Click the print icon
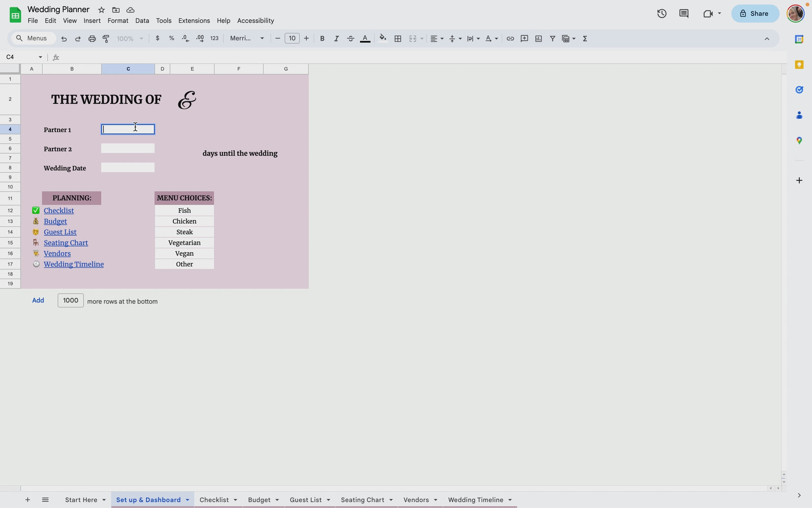The height and width of the screenshot is (508, 812). (x=92, y=39)
